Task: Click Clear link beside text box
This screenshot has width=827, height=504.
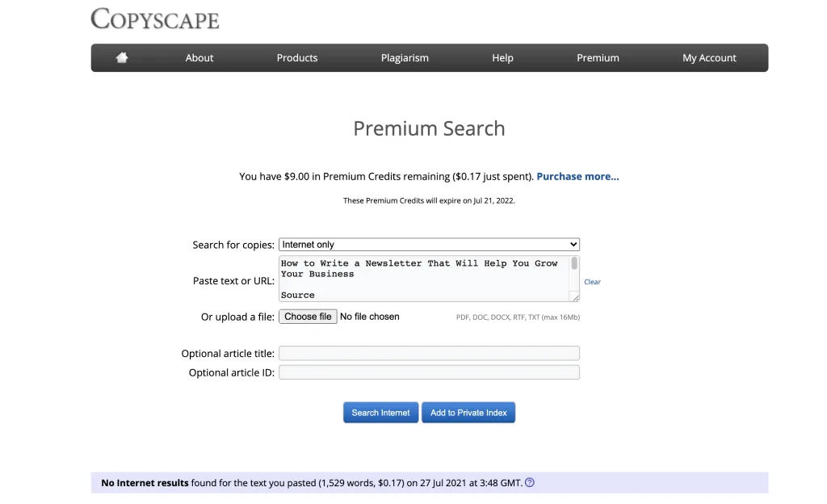Action: click(x=592, y=282)
